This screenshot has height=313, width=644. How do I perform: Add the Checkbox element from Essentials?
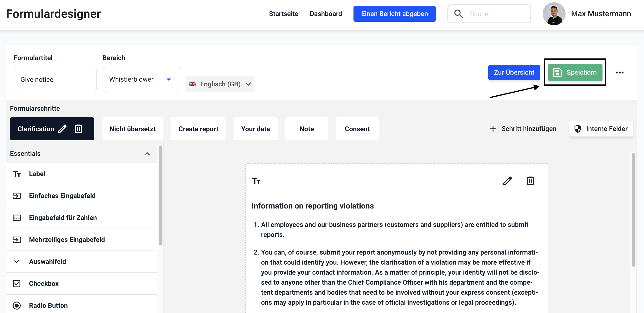pyautogui.click(x=43, y=283)
